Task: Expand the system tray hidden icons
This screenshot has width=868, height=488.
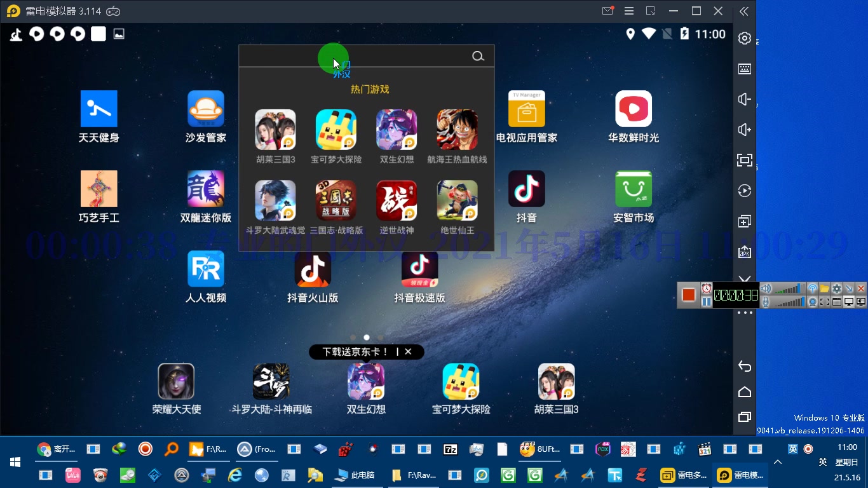Action: coord(776,462)
